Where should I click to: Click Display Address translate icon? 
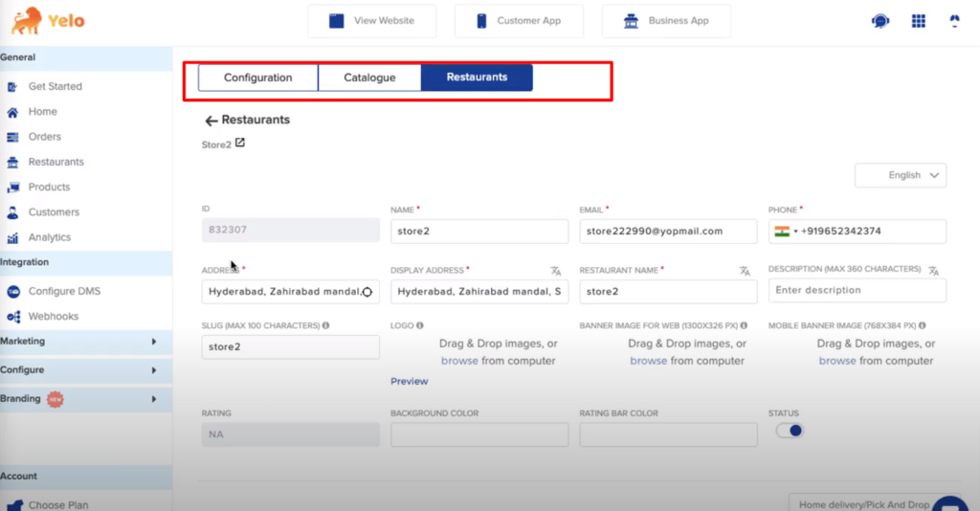click(556, 271)
